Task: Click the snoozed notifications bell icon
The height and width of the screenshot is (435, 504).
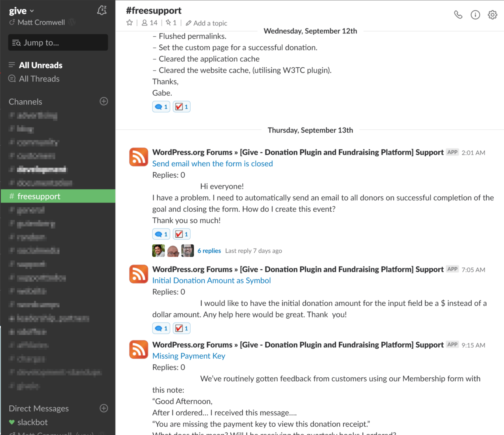Action: tap(102, 10)
